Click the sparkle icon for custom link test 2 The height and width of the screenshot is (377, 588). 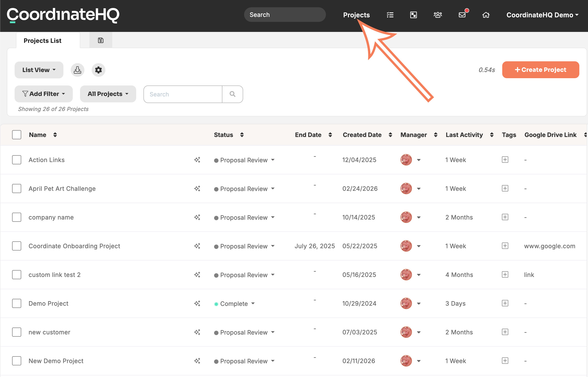pyautogui.click(x=197, y=275)
